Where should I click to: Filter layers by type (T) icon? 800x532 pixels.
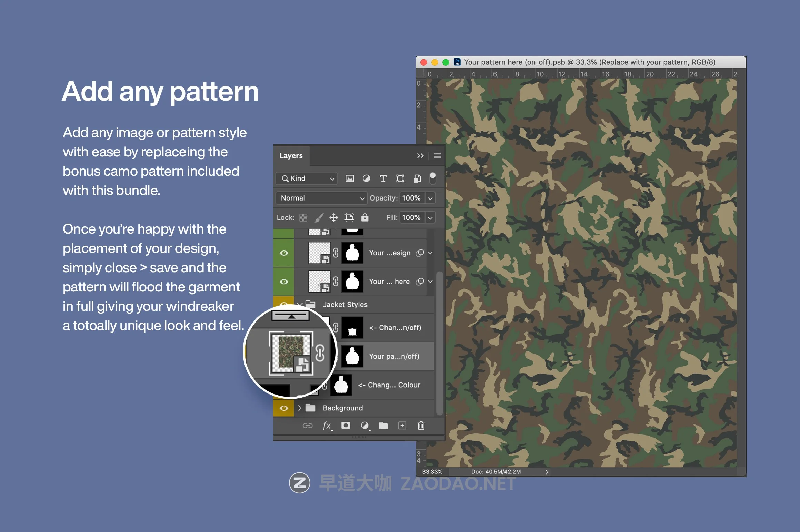pyautogui.click(x=383, y=178)
